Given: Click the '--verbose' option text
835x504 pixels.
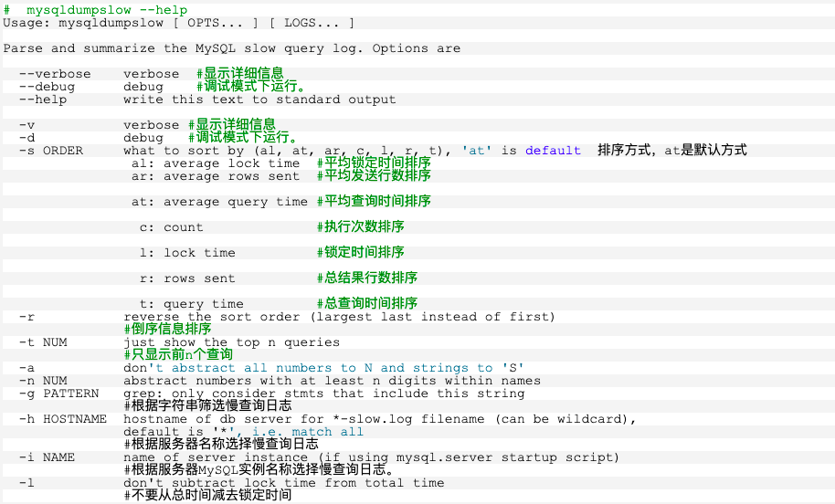Looking at the screenshot, I should [x=55, y=74].
